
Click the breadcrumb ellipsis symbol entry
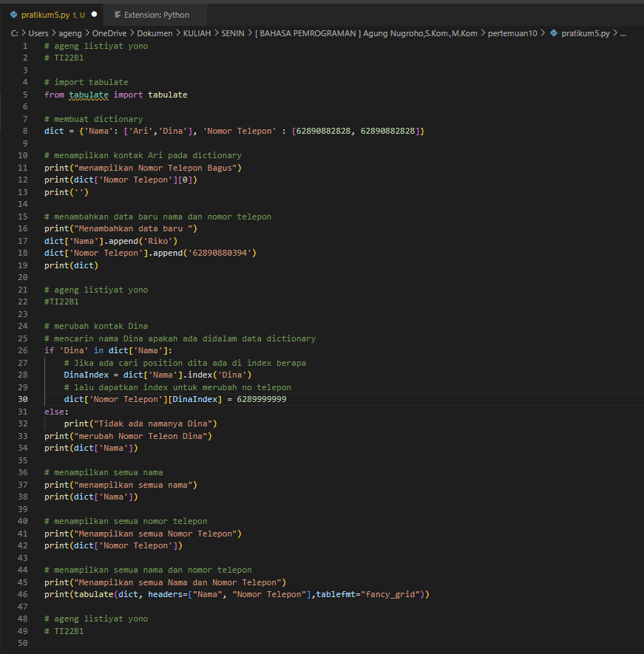623,33
